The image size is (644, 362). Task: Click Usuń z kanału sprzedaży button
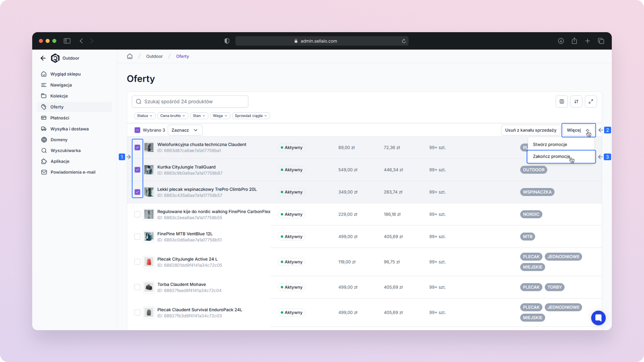point(531,130)
